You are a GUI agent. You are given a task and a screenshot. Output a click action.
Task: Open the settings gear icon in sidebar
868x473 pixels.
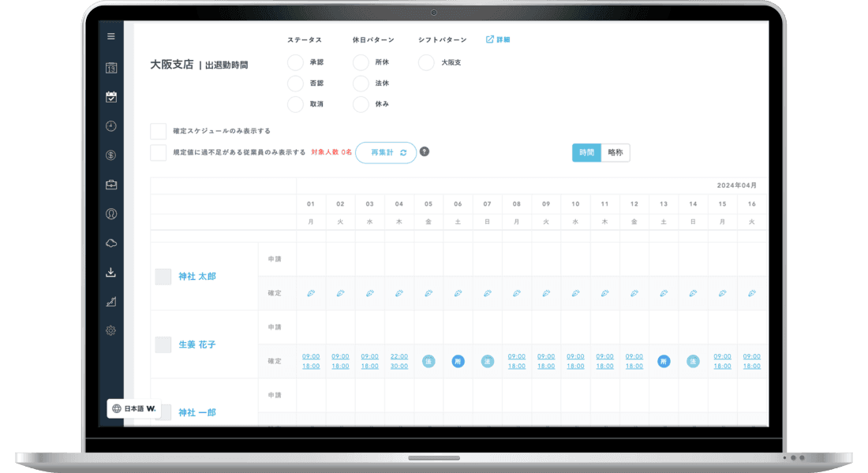pyautogui.click(x=111, y=330)
